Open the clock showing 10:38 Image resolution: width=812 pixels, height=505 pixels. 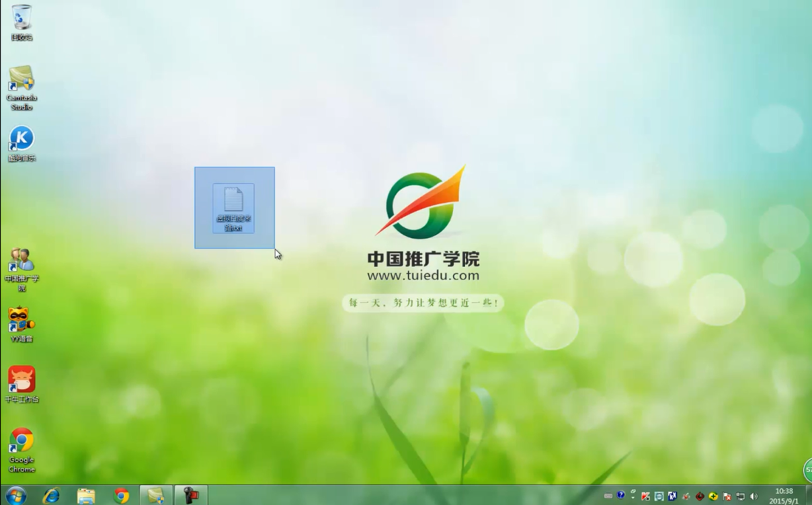pyautogui.click(x=784, y=495)
